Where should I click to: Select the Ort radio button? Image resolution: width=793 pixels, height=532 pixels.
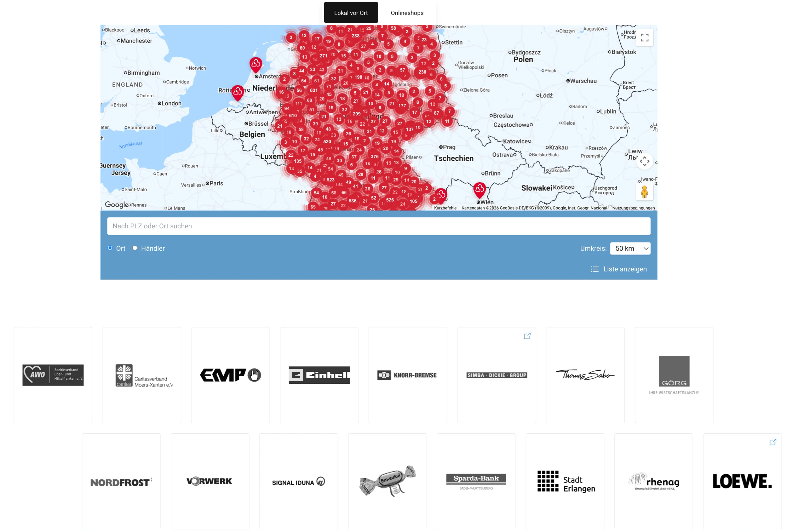pyautogui.click(x=110, y=248)
